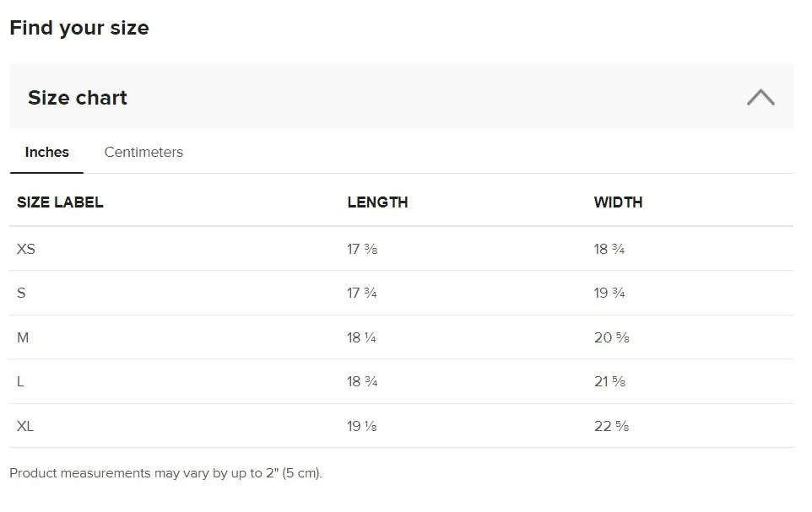This screenshot has height=512, width=812.
Task: Click the S width value 19 ¾
Action: [609, 293]
